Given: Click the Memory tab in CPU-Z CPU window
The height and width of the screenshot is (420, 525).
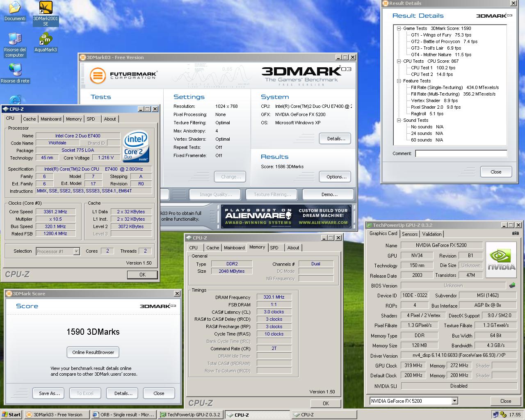Looking at the screenshot, I should click(x=74, y=119).
